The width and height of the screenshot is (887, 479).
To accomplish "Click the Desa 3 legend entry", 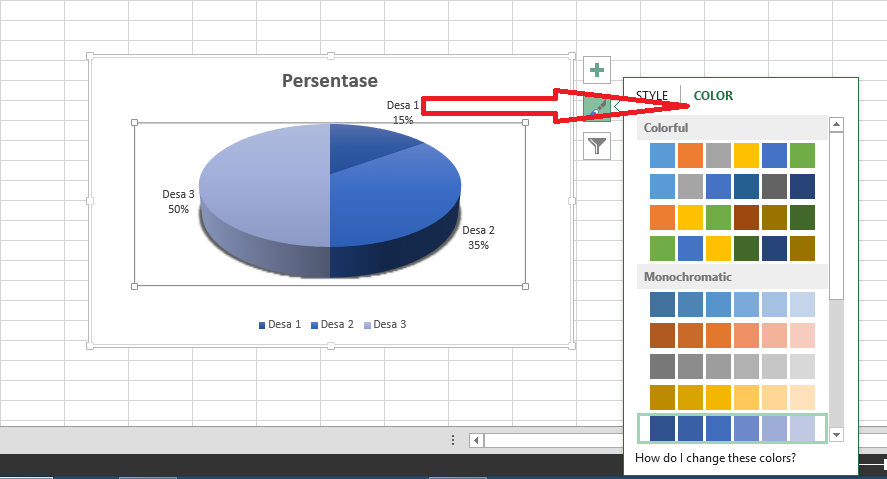I will coord(385,324).
